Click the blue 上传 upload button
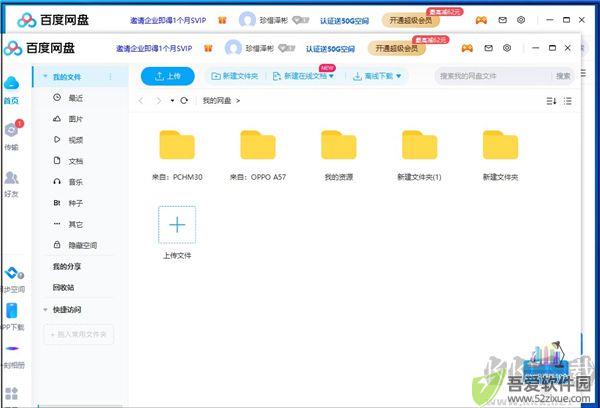600x408 pixels. 168,76
